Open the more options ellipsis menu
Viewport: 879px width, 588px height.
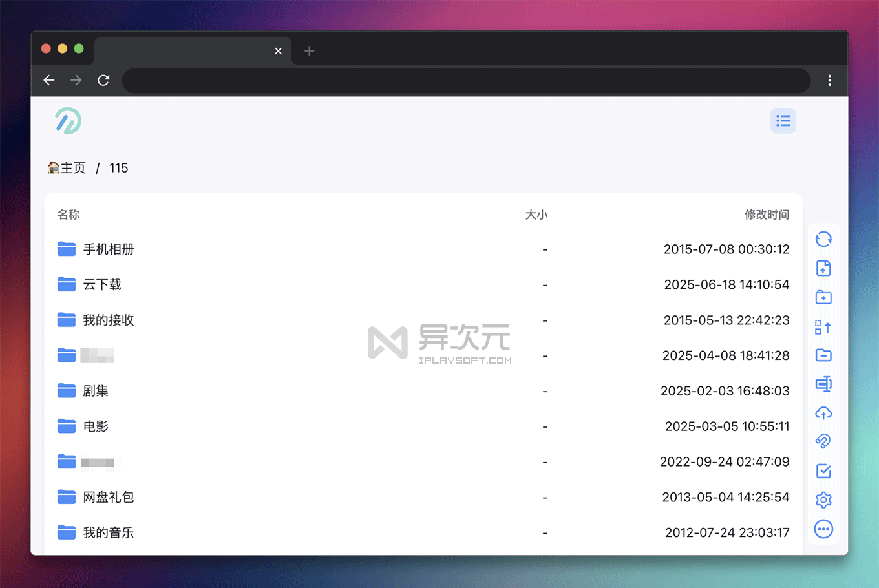coord(823,529)
